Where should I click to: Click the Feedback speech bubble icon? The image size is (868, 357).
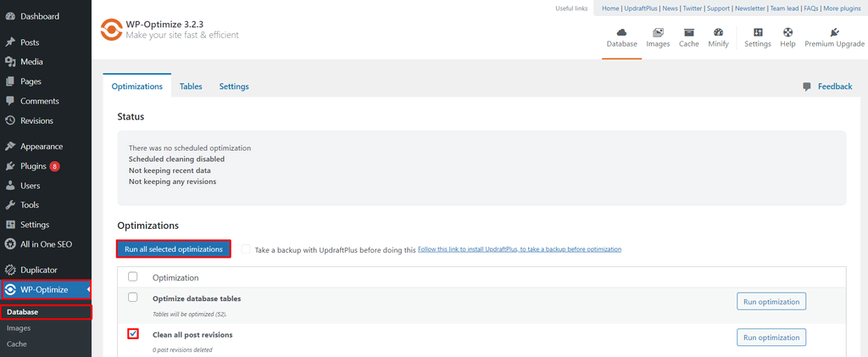point(807,86)
